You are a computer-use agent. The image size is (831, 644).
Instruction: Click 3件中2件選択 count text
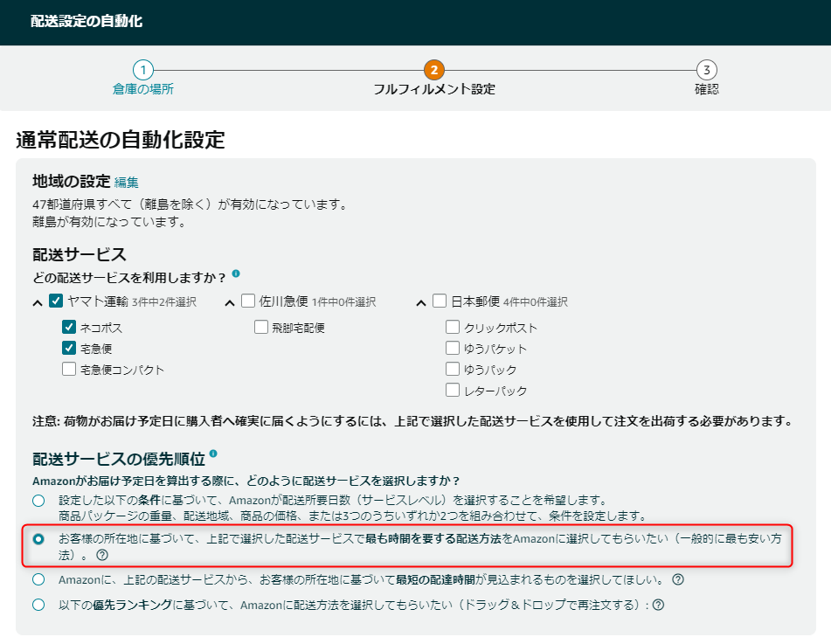point(164,302)
